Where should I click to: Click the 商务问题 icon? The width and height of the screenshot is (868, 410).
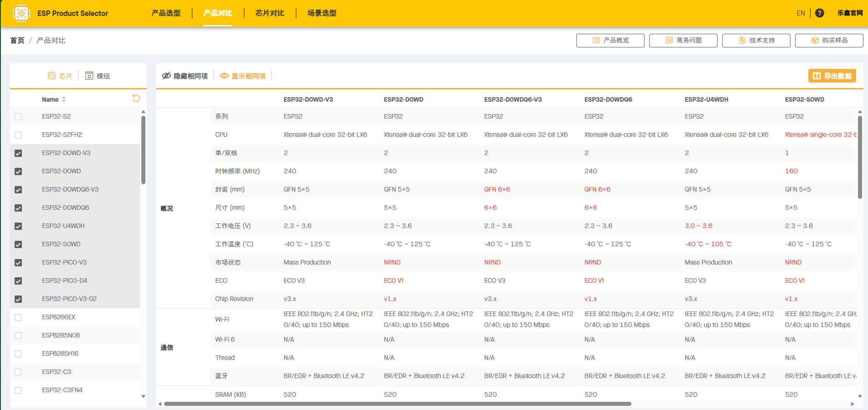click(669, 41)
